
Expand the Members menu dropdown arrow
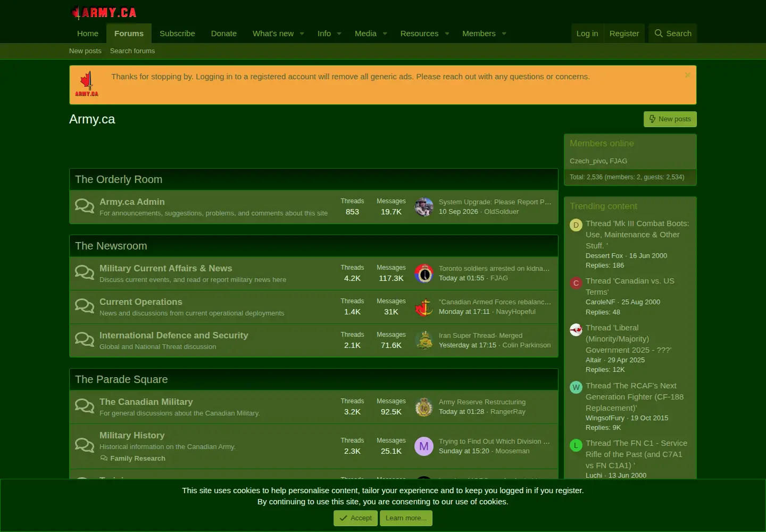click(x=504, y=34)
